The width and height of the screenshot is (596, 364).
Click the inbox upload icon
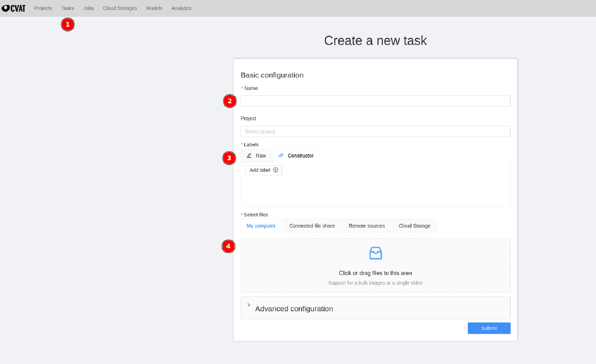click(x=375, y=253)
